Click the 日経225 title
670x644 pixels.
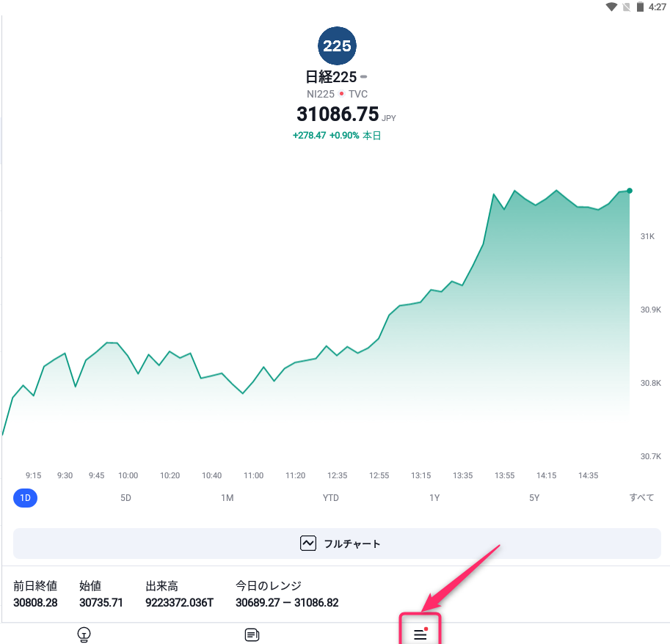pos(331,77)
